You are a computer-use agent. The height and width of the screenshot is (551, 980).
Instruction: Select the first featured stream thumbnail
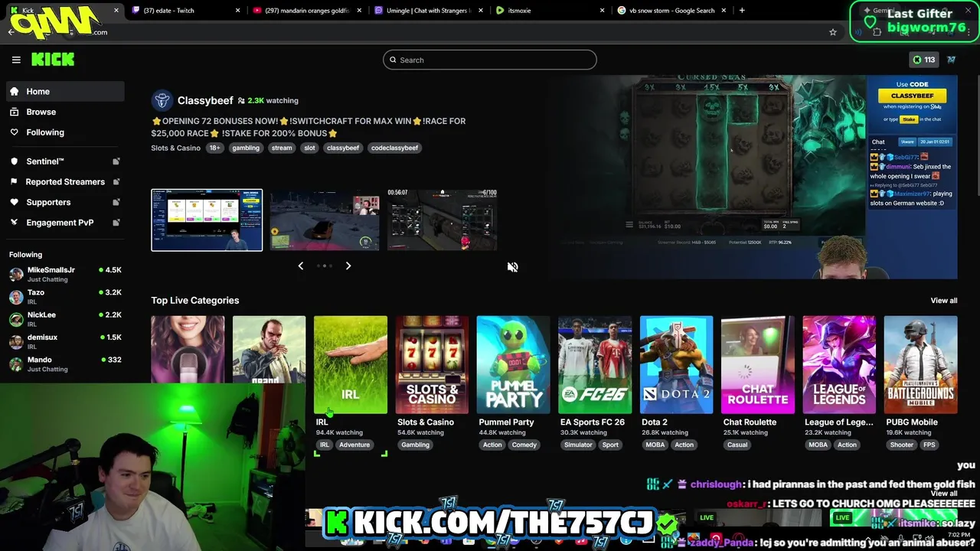(207, 220)
